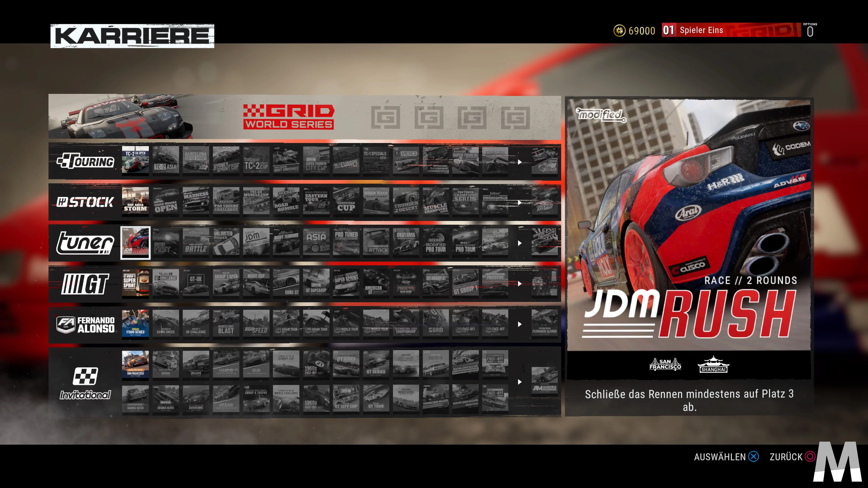Switch to the GT category
This screenshot has height=488, width=868.
pos(85,284)
